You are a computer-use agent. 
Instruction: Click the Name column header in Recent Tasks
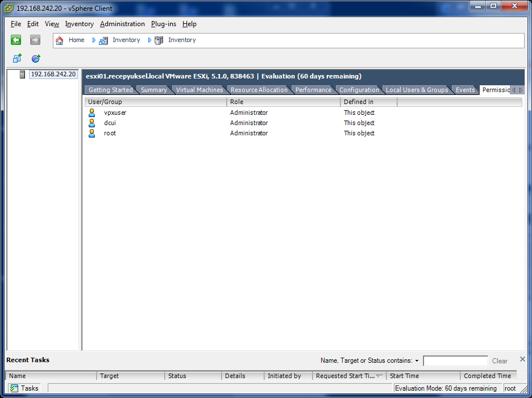coord(51,376)
